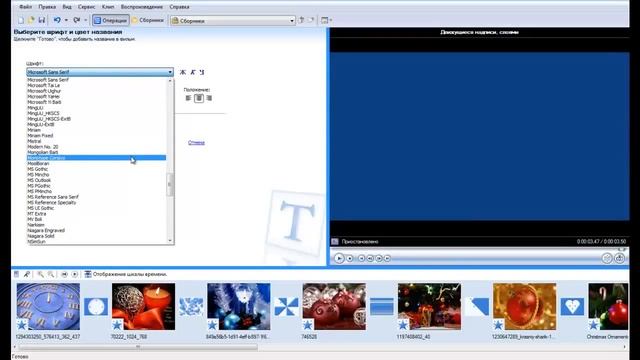Click the next frame button
The width and height of the screenshot is (640, 360).
tap(379, 258)
